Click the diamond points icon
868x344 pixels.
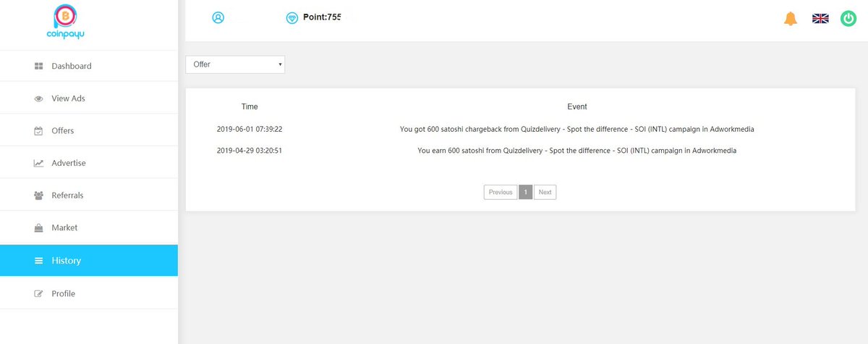292,18
